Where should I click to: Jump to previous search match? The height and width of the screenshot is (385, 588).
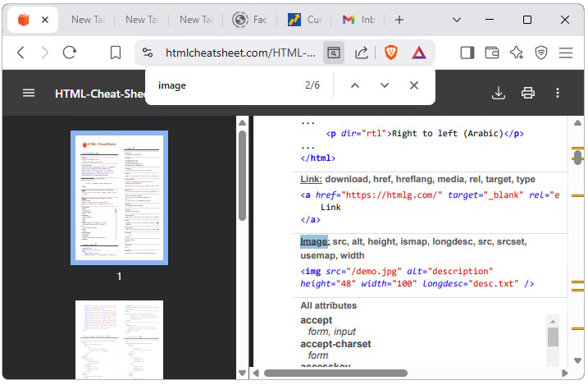[355, 85]
